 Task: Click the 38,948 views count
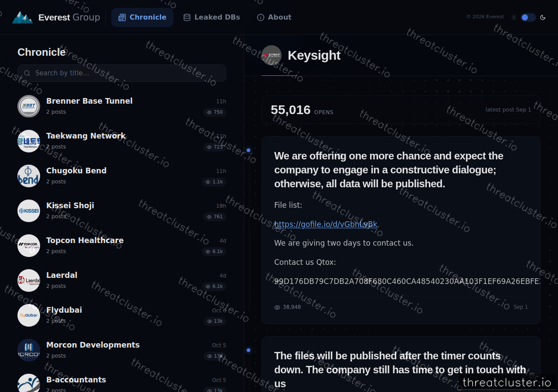coord(288,307)
